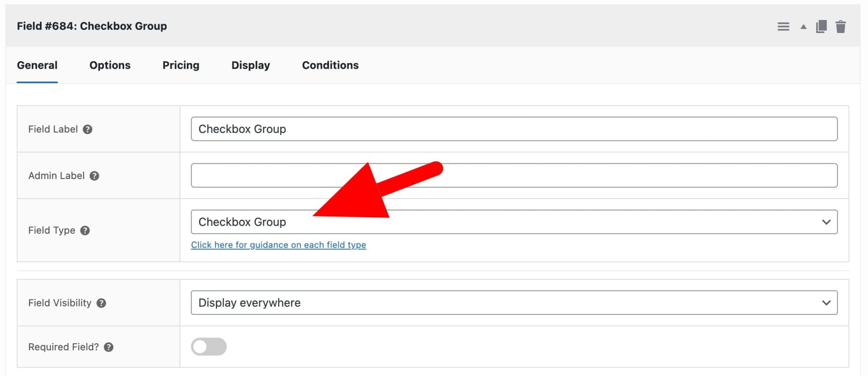Enable the Required Field toggle
868x376 pixels.
coord(209,347)
